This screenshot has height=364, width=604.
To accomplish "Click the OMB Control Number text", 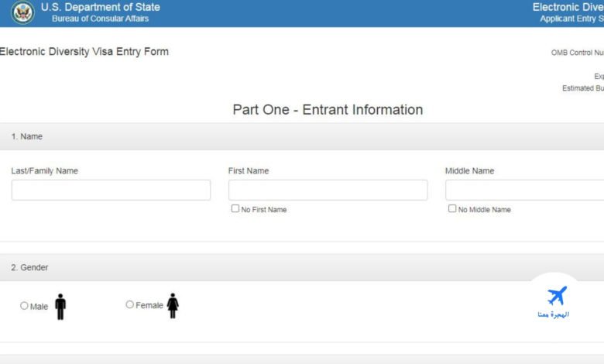I will (578, 53).
